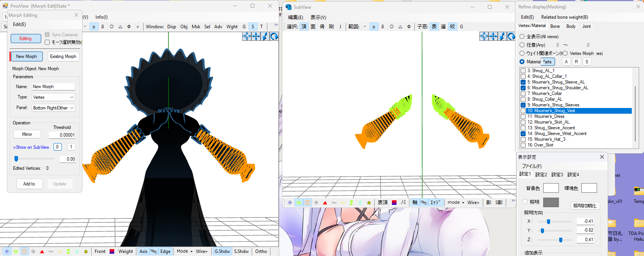644x256 pixels.
Task: Click the rotate view icon in SubView
Action: coord(511,36)
